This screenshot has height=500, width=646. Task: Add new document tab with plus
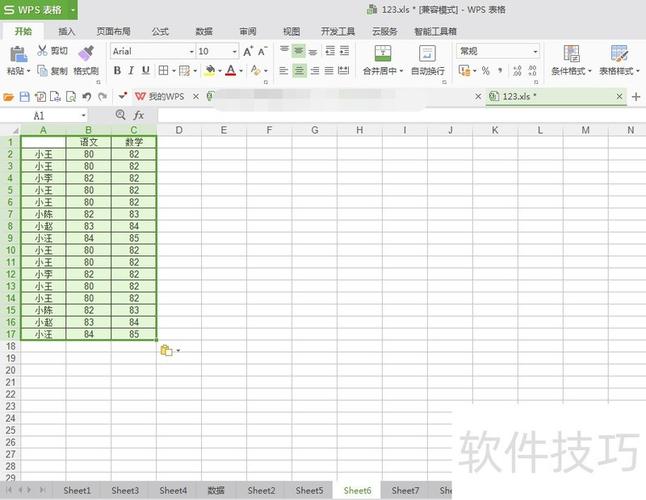636,97
